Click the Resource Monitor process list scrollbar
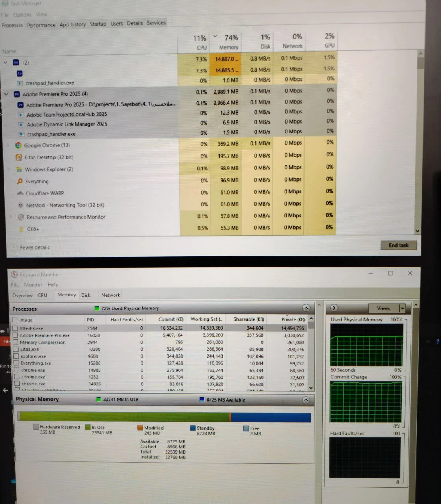This screenshot has height=504, width=441. tap(311, 353)
